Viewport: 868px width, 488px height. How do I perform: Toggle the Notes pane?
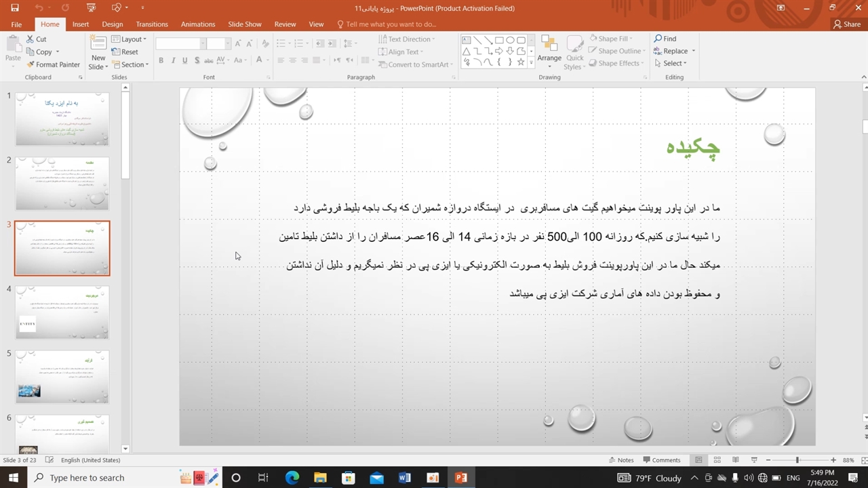pyautogui.click(x=620, y=460)
